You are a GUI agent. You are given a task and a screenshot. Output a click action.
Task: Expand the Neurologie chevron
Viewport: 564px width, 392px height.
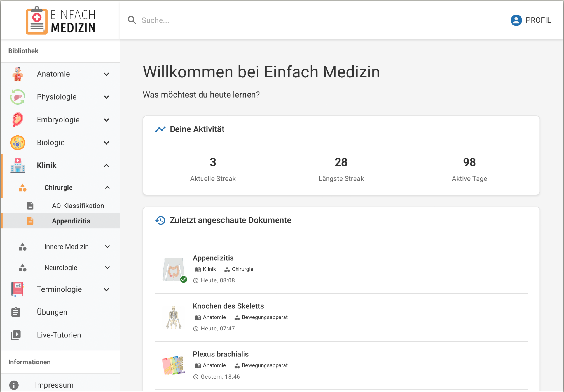tap(107, 268)
